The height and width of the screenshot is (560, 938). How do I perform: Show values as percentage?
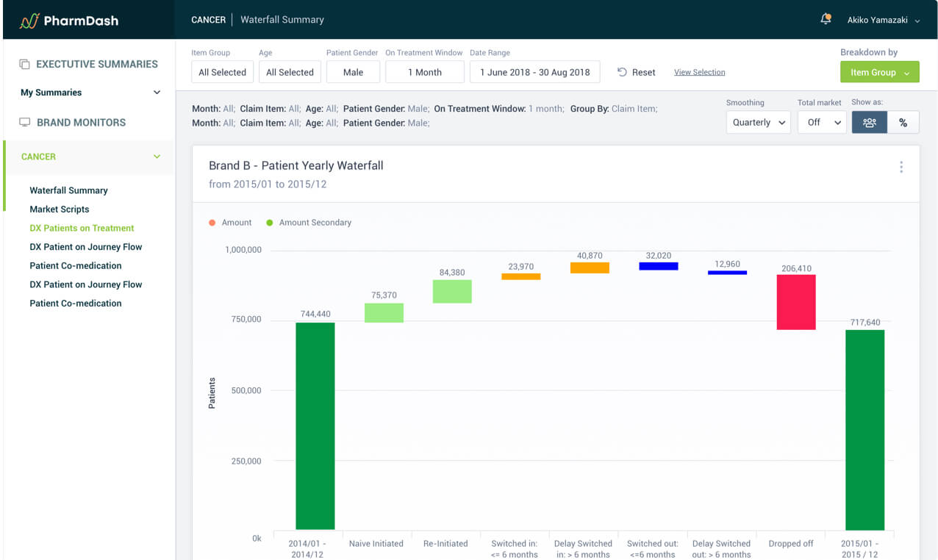point(903,123)
